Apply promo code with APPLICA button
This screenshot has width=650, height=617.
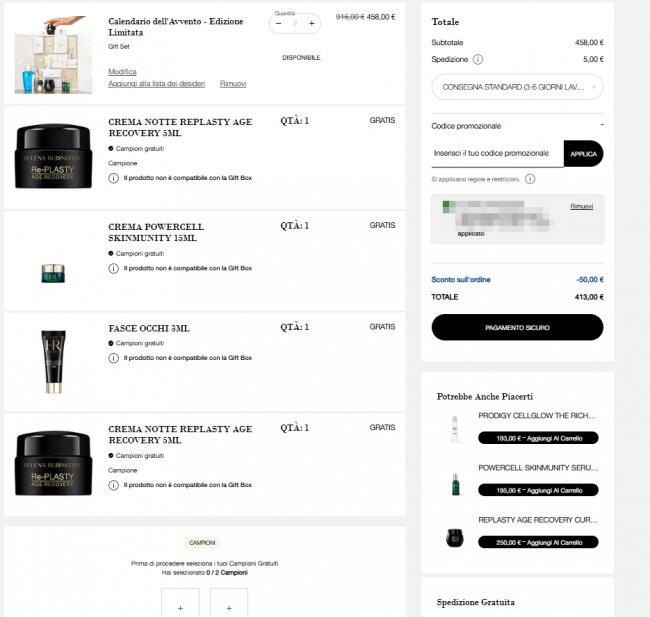[x=583, y=154]
